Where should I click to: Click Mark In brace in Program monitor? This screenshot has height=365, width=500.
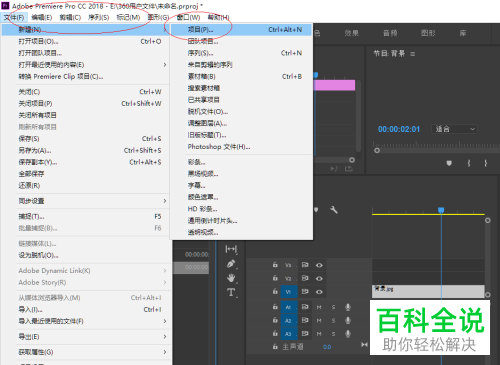click(x=469, y=163)
